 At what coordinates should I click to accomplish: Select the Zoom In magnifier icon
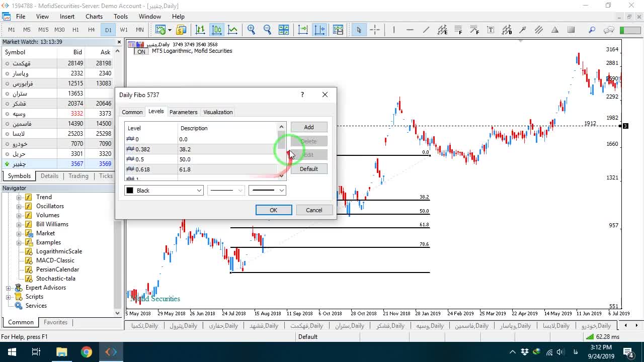pyautogui.click(x=251, y=30)
